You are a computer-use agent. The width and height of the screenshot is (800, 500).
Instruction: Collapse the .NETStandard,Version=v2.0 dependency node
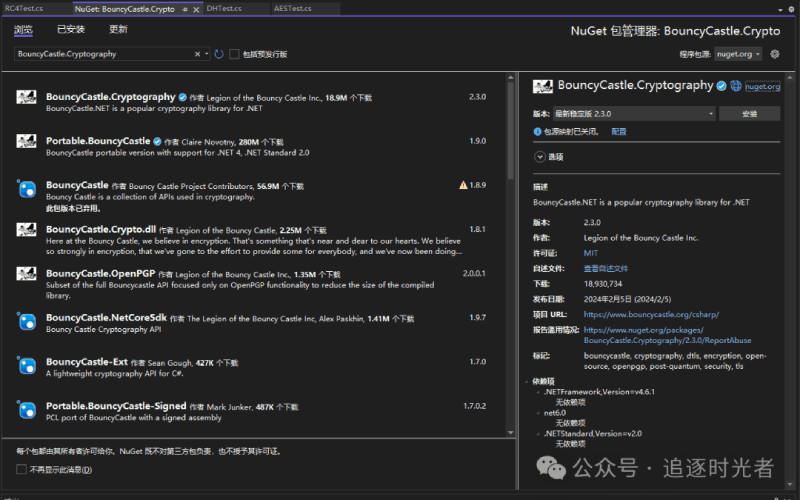[x=538, y=434]
